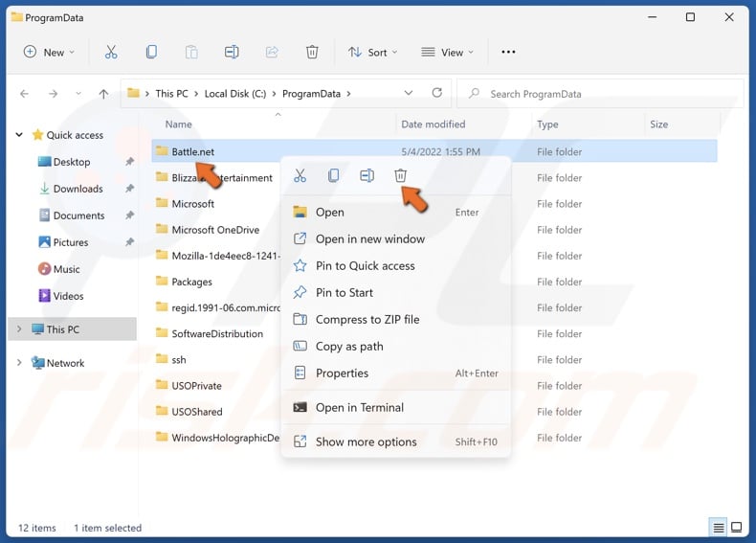
Task: Click the pin icon beside Pictures
Action: tap(129, 242)
